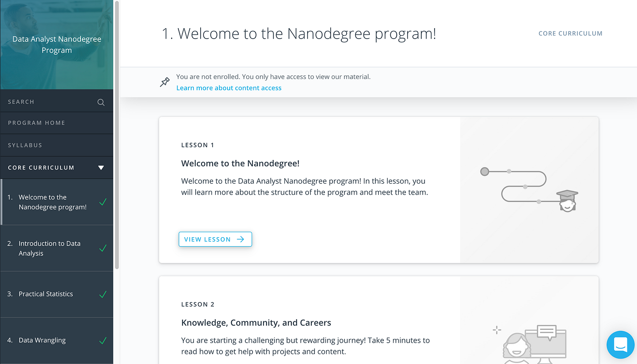
Task: Click the pin icon beside the enrollment notice
Action: pos(164,82)
